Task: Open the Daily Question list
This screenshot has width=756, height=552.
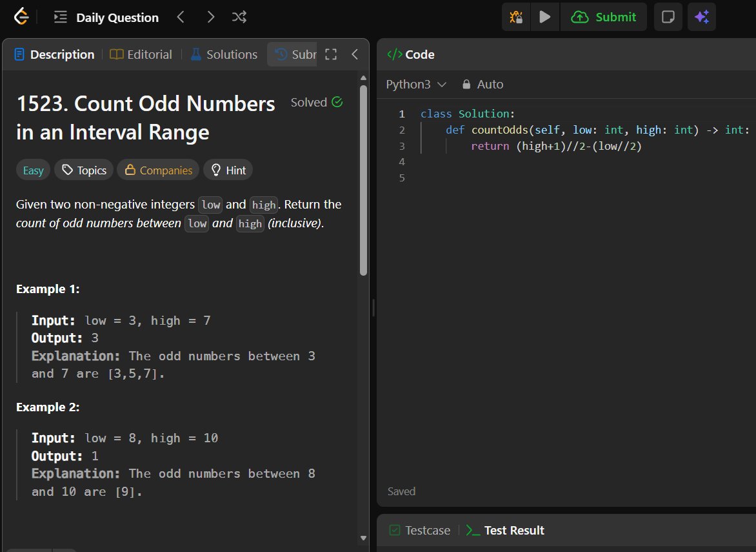Action: tap(117, 18)
